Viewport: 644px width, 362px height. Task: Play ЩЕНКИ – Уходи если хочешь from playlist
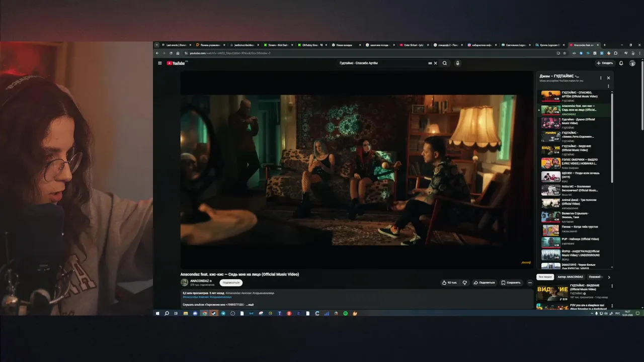click(x=575, y=176)
